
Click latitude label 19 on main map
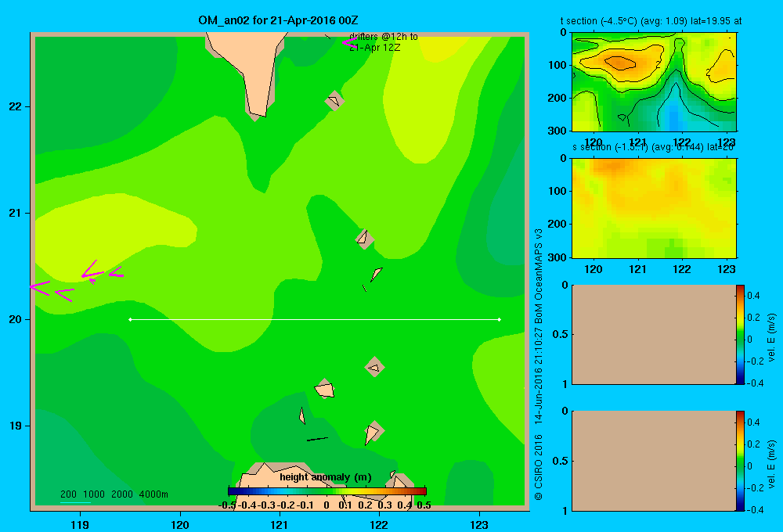16,426
